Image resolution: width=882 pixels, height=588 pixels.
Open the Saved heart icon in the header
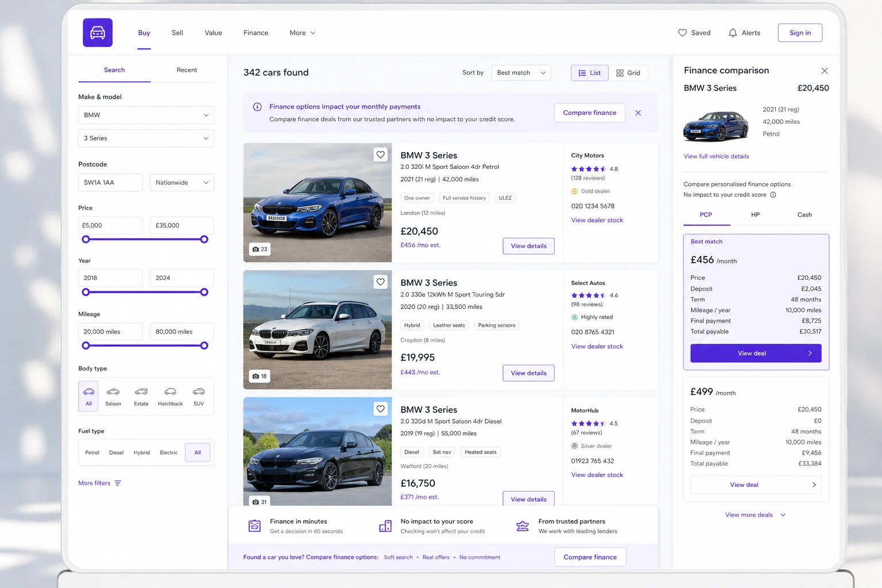[682, 33]
